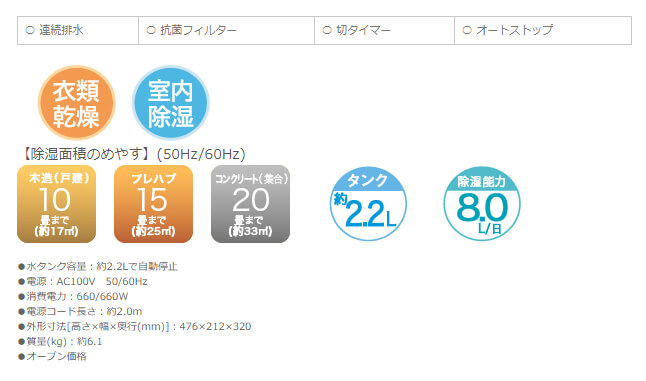Screen dimensions: 646x381
Task: Select the プレハブ 15畳 area badge
Action: pos(153,204)
